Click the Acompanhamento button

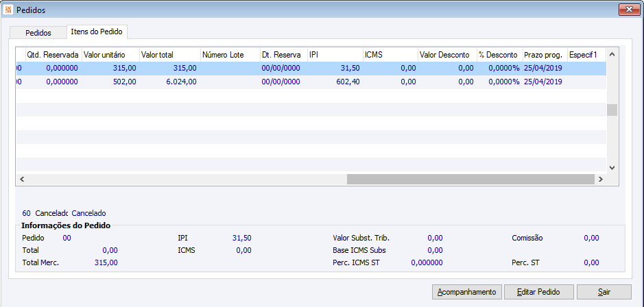pos(467,292)
